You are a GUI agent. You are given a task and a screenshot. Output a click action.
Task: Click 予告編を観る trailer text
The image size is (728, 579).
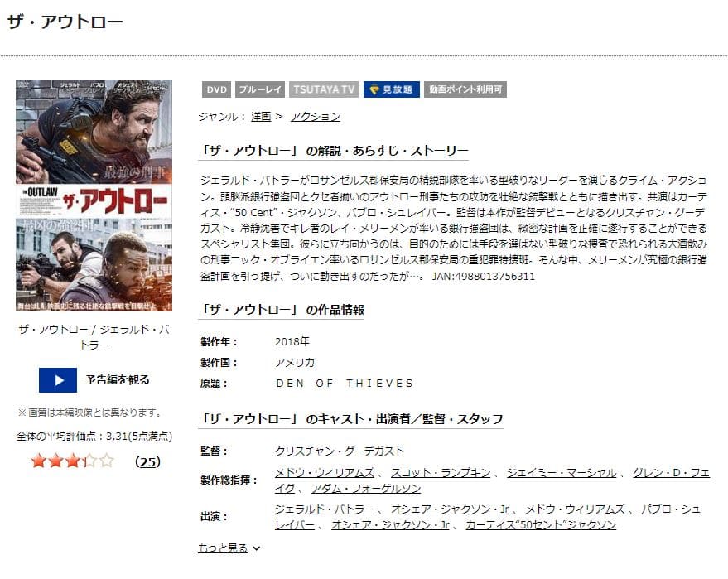[118, 380]
